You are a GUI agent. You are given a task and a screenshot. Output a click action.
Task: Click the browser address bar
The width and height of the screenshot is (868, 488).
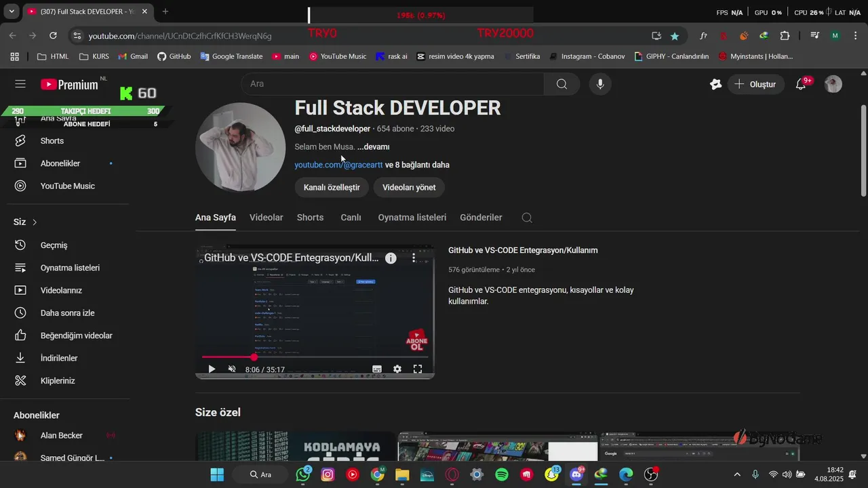[x=359, y=35]
